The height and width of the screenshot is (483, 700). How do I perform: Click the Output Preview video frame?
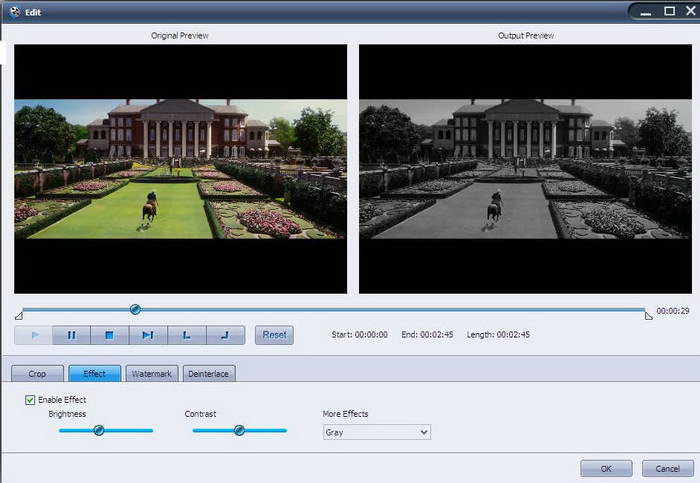pos(525,169)
